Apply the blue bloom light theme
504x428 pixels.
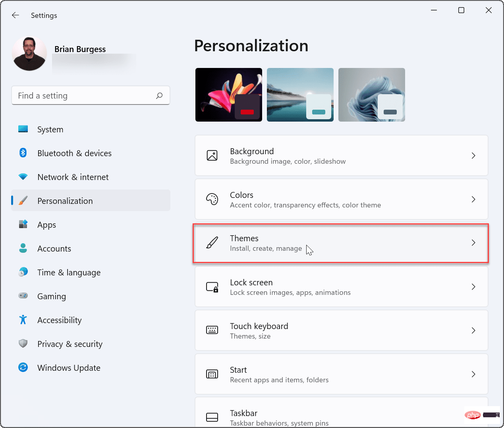click(x=372, y=95)
